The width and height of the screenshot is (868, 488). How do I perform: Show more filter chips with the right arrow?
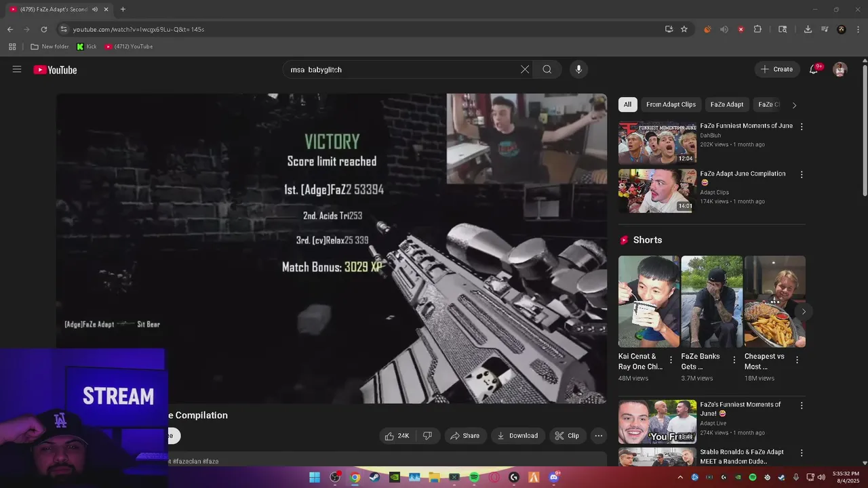[794, 105]
